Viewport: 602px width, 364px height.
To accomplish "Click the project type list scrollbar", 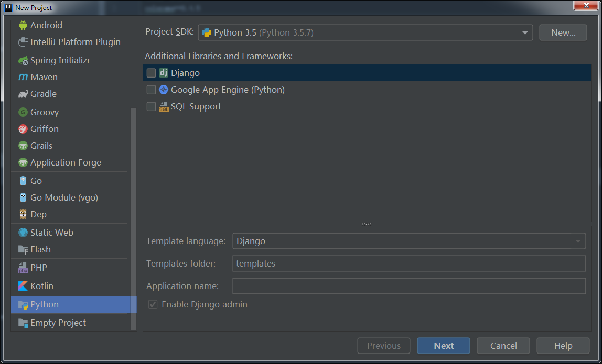I will [134, 218].
